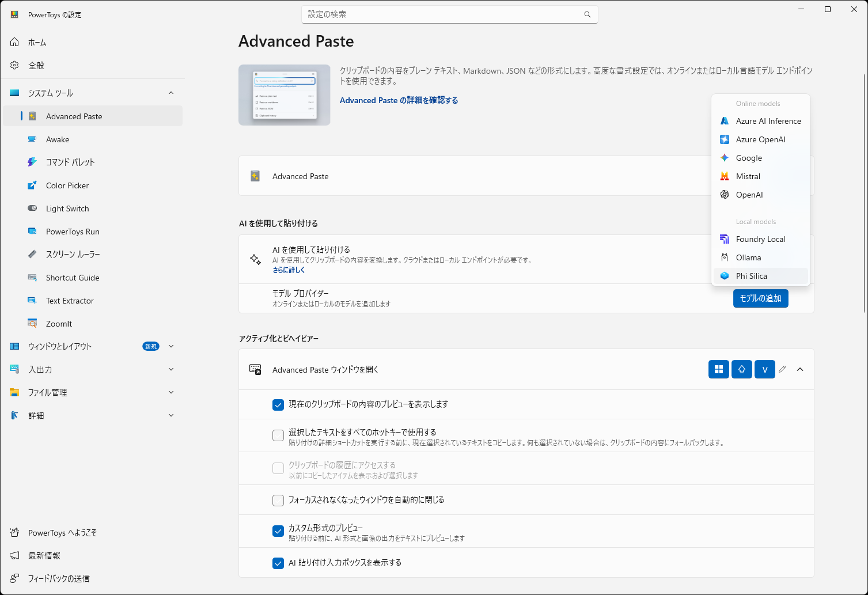
Task: Choose Ollama as the model provider
Action: 761,257
